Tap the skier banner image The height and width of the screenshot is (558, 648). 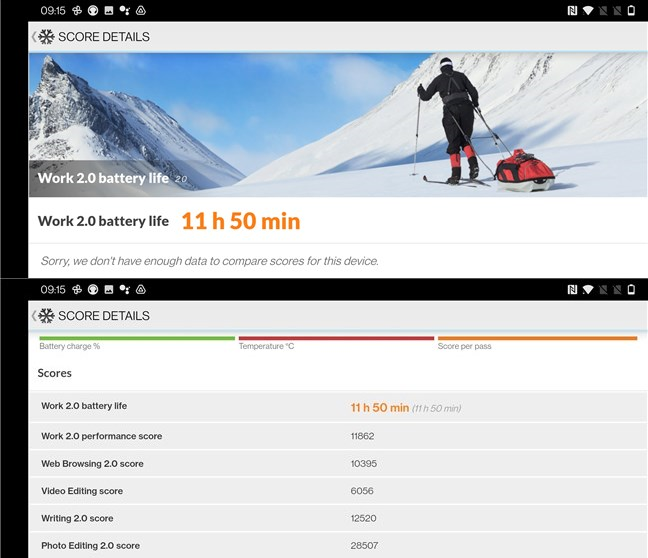coord(338,125)
